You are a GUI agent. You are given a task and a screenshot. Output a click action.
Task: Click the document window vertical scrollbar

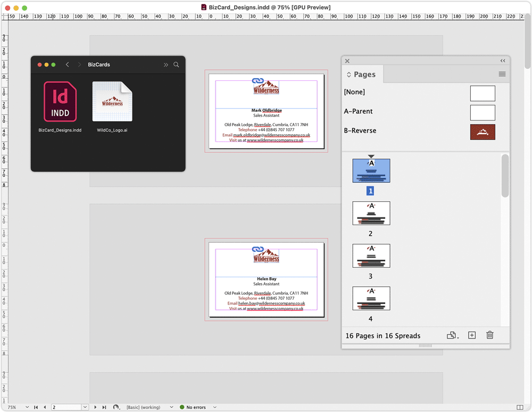528,41
